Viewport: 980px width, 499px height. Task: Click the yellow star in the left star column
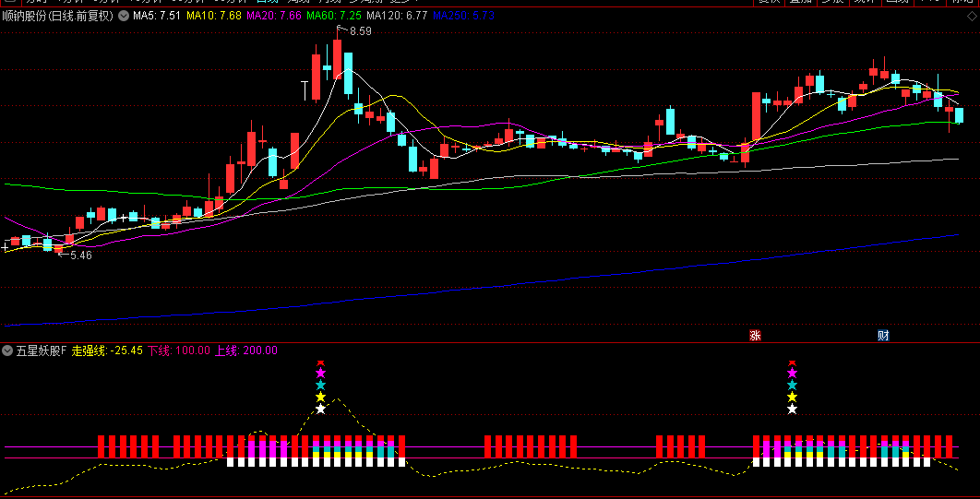[320, 397]
